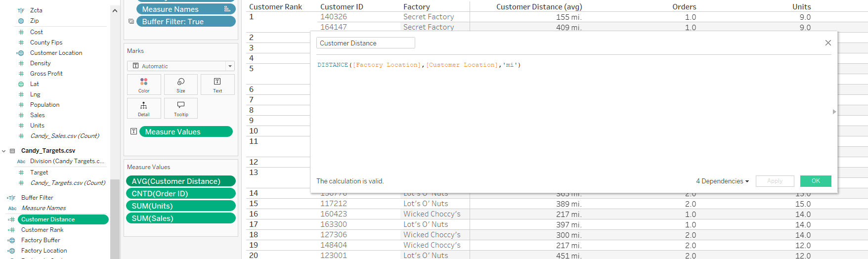Open the Tooltip marks card
This screenshot has width=868, height=259.
click(x=181, y=108)
